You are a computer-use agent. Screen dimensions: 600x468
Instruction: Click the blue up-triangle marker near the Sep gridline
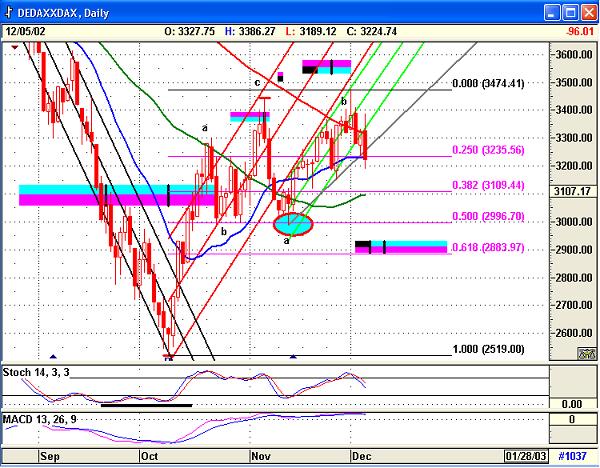(x=53, y=356)
